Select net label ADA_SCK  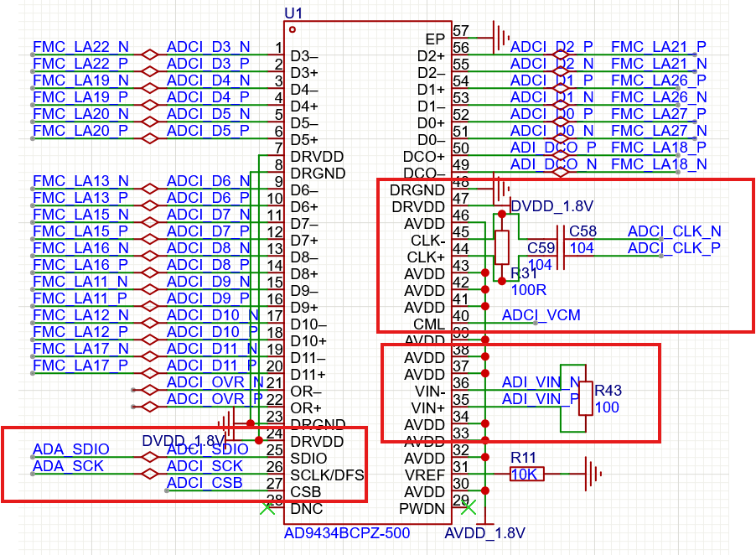pyautogui.click(x=68, y=466)
